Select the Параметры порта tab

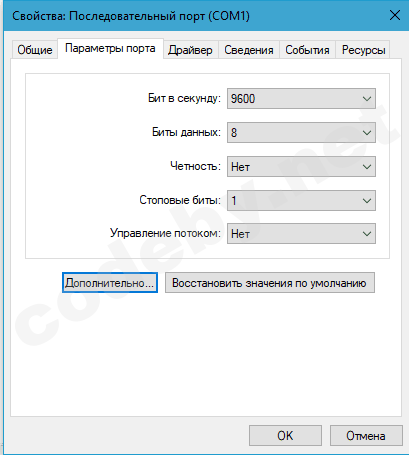(x=110, y=49)
